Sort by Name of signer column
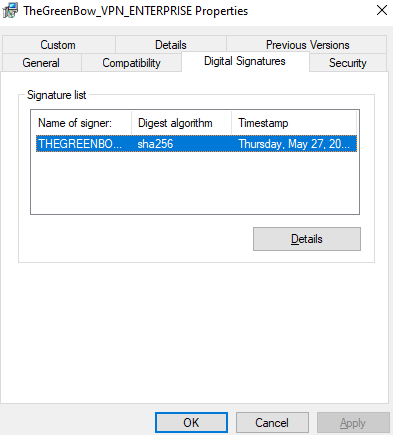Screen dimensions: 393x435 (81, 123)
